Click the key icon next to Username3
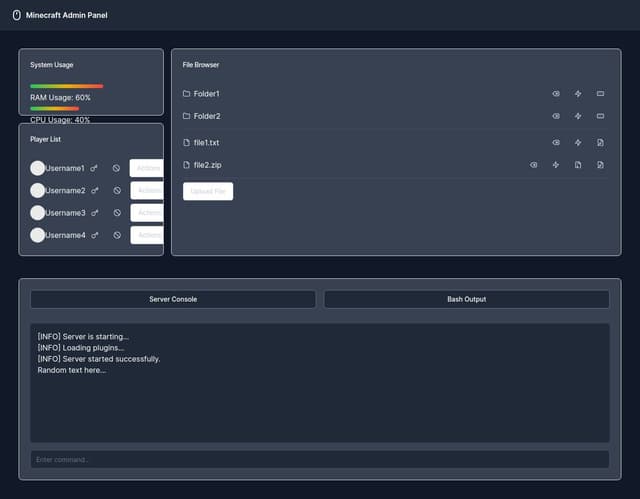The height and width of the screenshot is (499, 640). [95, 213]
